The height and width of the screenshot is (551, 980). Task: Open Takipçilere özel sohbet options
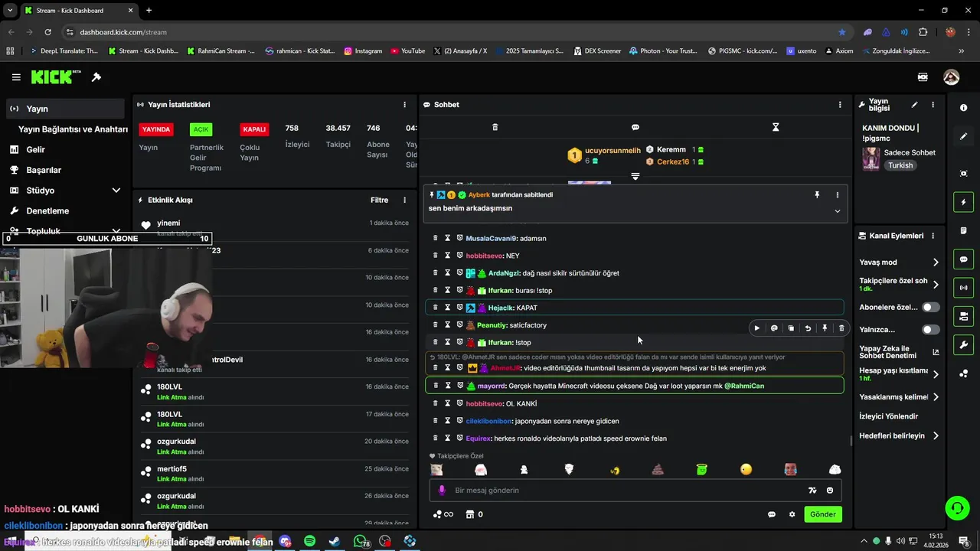click(936, 285)
